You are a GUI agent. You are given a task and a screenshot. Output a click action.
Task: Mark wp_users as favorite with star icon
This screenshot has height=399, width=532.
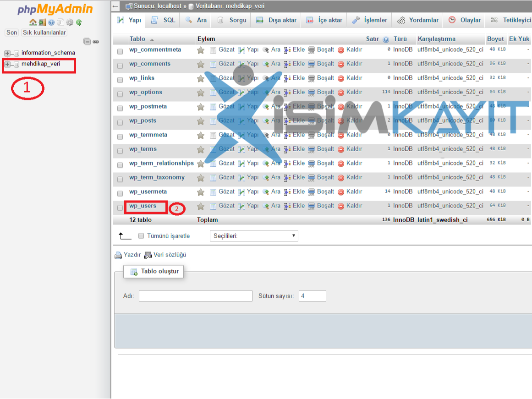(x=201, y=206)
